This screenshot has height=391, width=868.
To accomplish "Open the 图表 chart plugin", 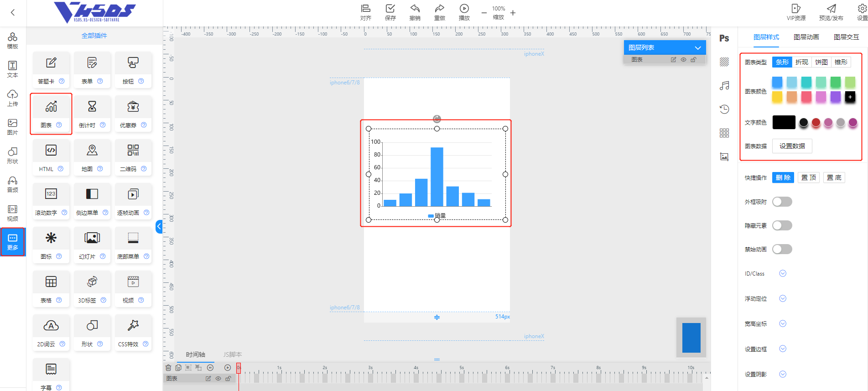I will click(x=51, y=114).
